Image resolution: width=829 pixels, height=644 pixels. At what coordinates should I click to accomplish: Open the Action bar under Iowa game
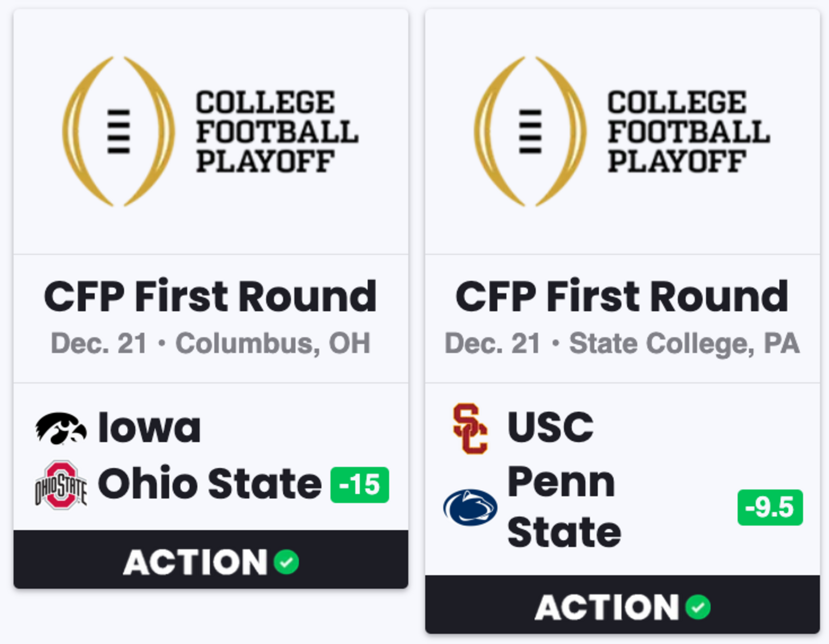(211, 559)
